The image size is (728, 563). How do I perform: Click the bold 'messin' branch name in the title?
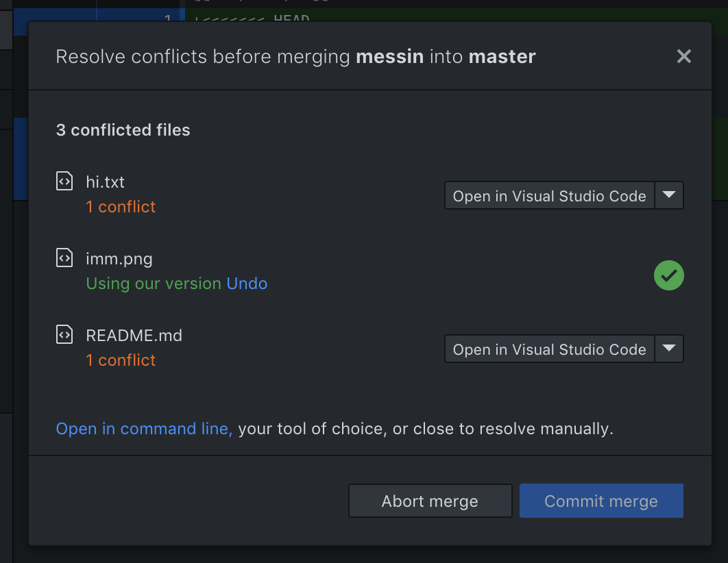tap(389, 56)
